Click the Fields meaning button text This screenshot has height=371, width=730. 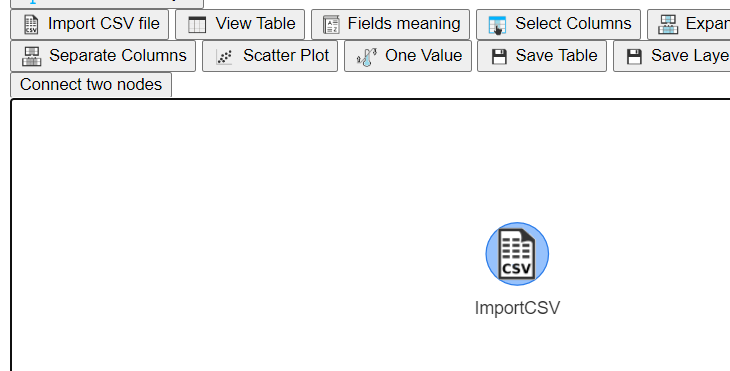coord(404,24)
